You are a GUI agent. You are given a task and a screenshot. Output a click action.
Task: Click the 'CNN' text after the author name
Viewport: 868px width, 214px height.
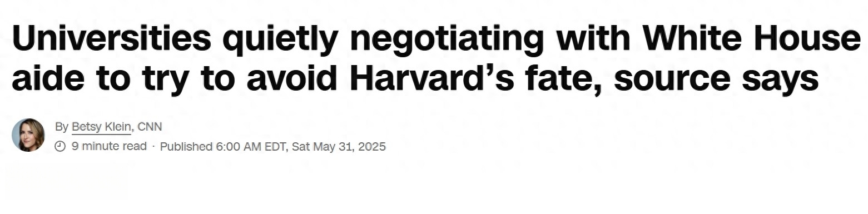pyautogui.click(x=150, y=127)
